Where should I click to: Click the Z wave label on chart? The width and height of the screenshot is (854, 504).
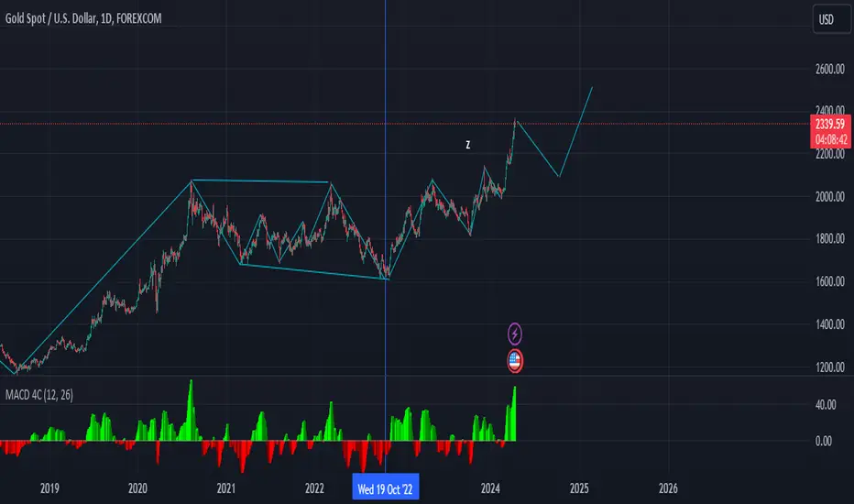coord(468,145)
